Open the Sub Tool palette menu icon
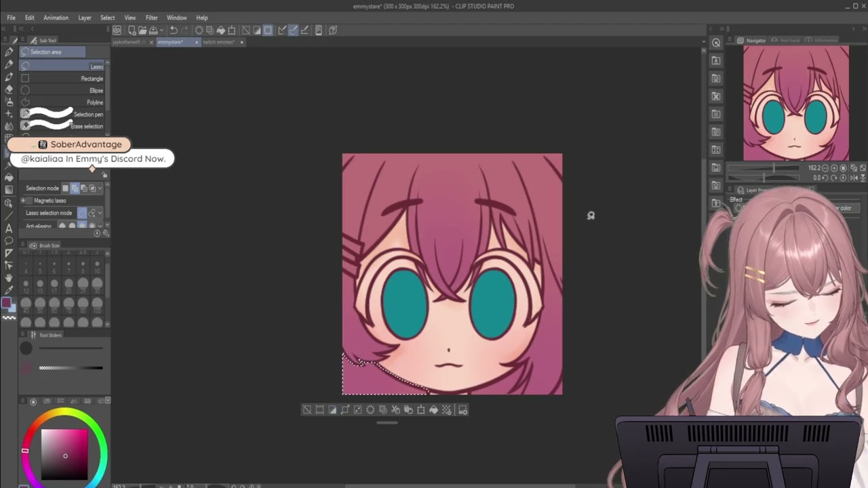Viewport: 868px width, 488px height. 22,40
